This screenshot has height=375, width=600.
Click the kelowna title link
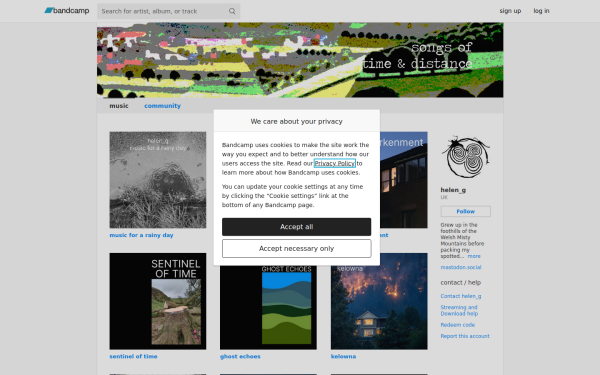coord(343,356)
